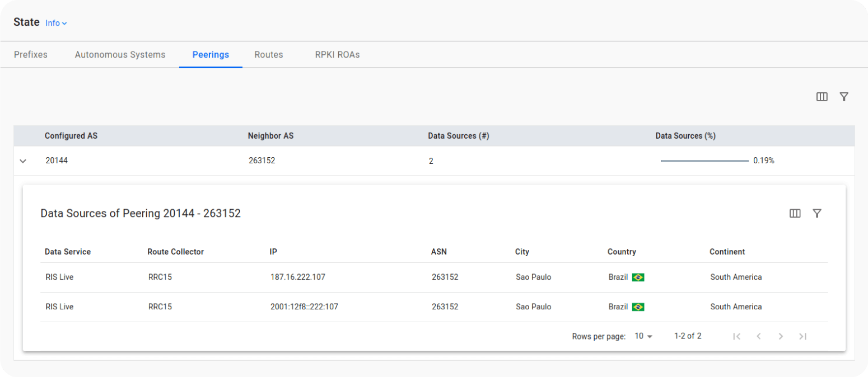The width and height of the screenshot is (868, 377).
Task: Collapse the 20144 peering row
Action: pos(23,161)
